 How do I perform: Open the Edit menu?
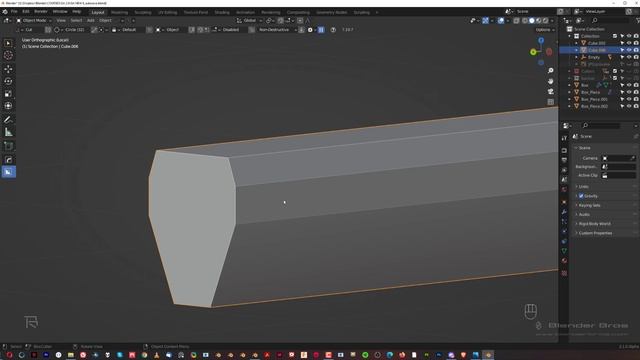coord(26,12)
